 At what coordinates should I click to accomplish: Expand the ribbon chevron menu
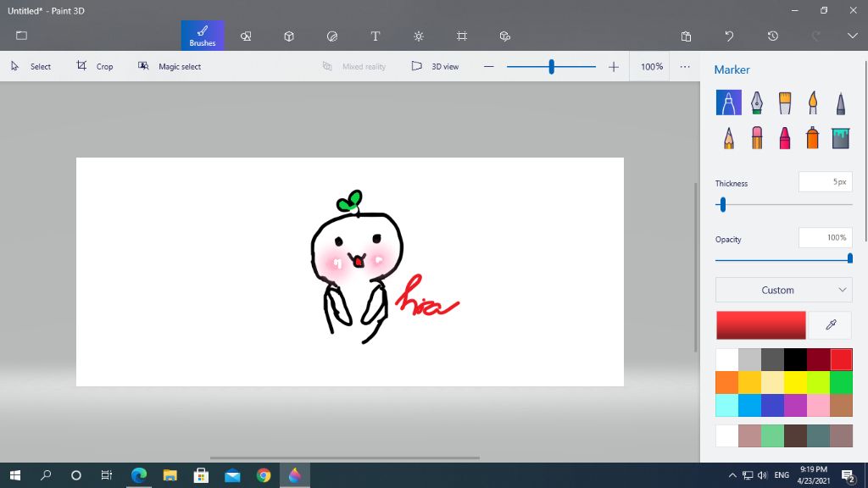pos(853,36)
